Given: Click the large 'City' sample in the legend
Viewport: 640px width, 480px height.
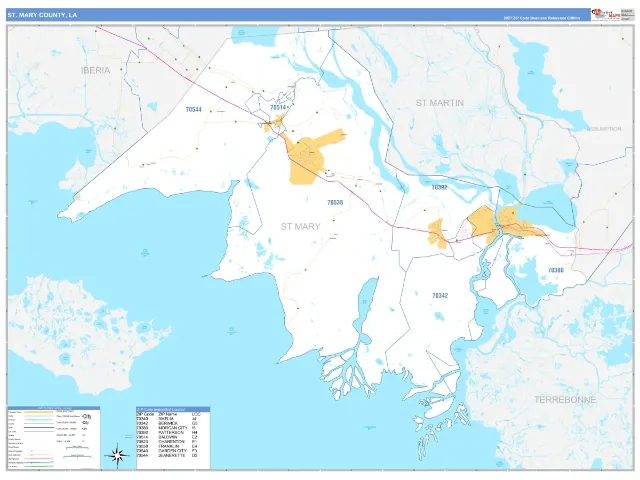Looking at the screenshot, I should (x=87, y=417).
